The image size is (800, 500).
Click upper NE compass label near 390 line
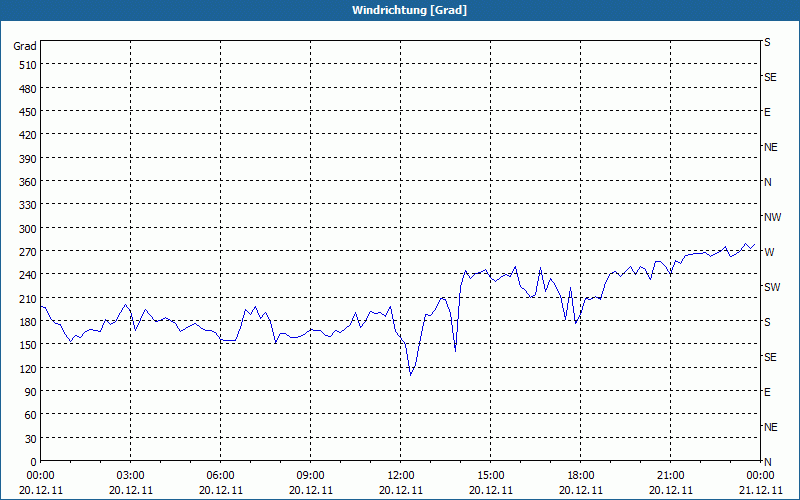(771, 147)
